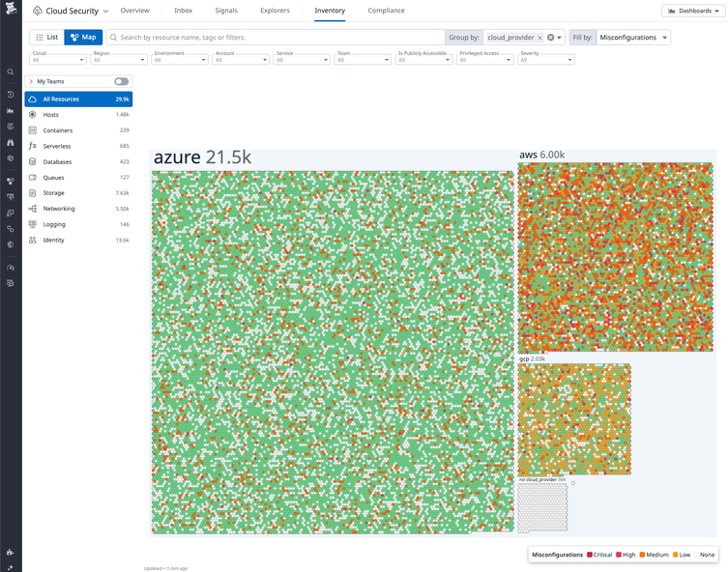
Task: Open search via the sidebar magnifier icon
Action: pos(11,72)
